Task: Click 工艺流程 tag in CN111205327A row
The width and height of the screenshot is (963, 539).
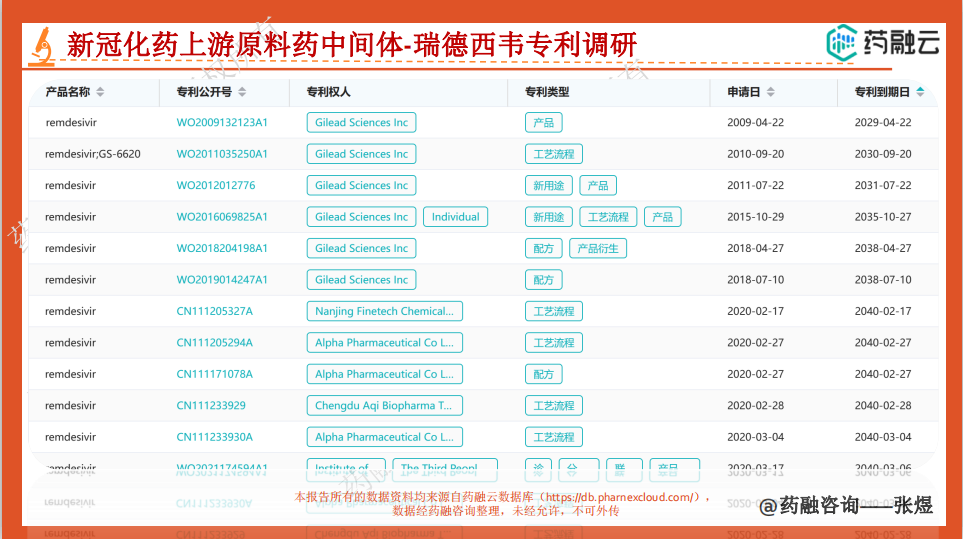Action: (553, 311)
